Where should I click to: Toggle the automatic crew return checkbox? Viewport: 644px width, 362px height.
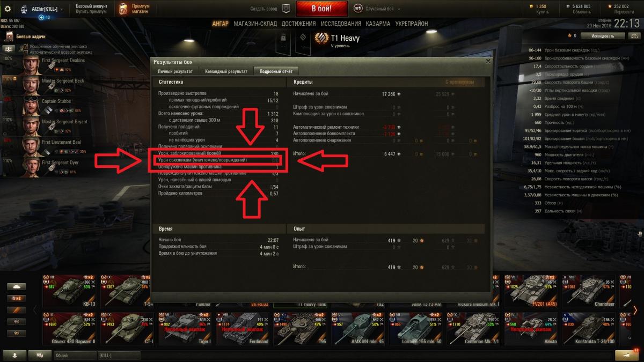[x=26, y=52]
